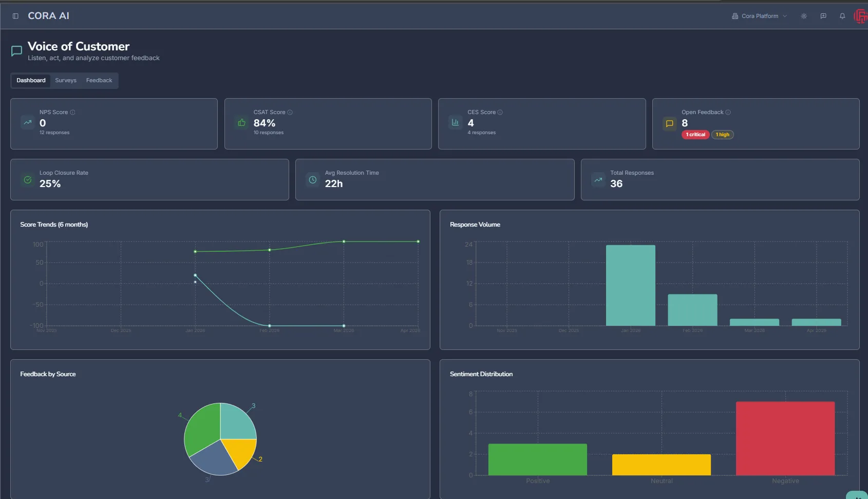Click the Avg Resolution Time clock icon
The width and height of the screenshot is (868, 499).
(313, 180)
